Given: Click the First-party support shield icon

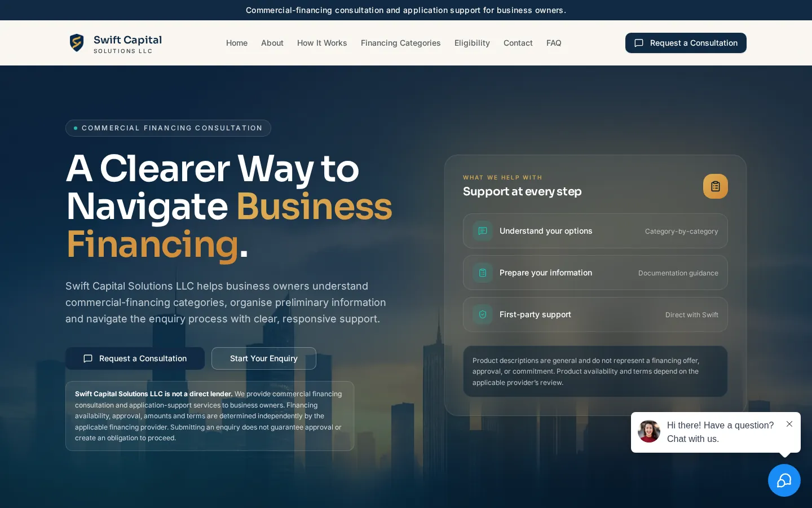Looking at the screenshot, I should 483,314.
